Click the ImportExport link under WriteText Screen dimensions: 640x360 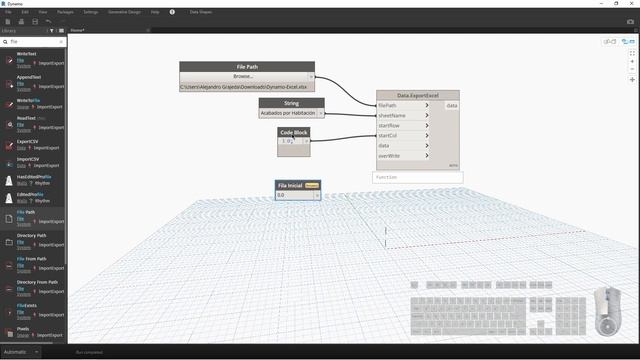click(x=51, y=63)
